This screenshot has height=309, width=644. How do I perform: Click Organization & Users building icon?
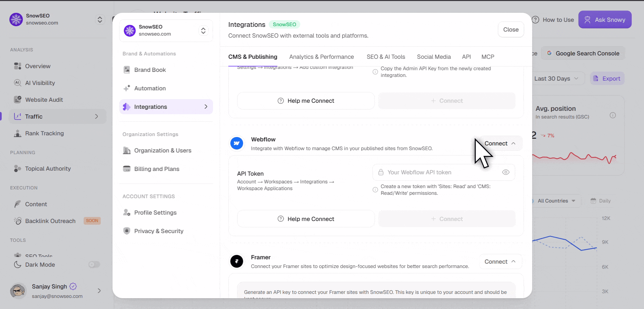[x=127, y=150]
